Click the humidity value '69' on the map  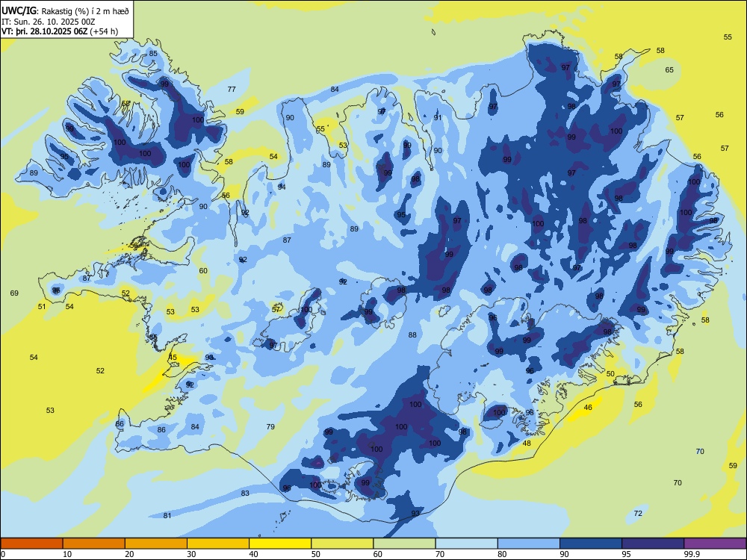tap(14, 293)
